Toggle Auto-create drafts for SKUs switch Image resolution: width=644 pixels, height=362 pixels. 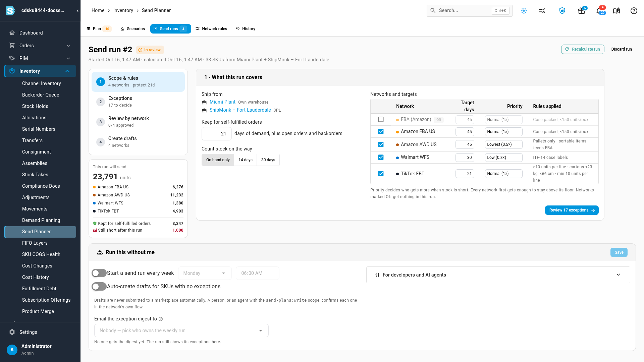[99, 287]
